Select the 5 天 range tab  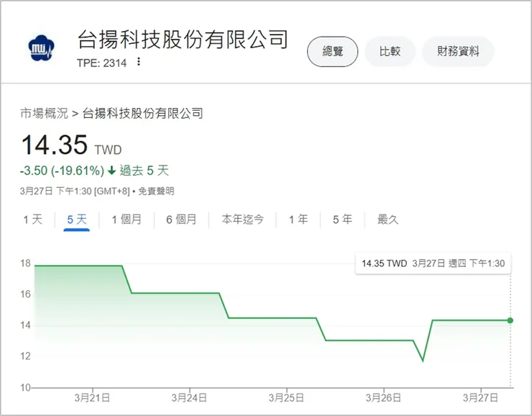tap(77, 220)
